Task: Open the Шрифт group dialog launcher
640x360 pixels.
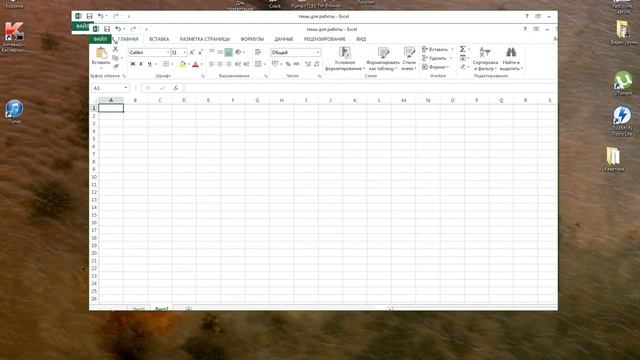Action: (x=202, y=76)
